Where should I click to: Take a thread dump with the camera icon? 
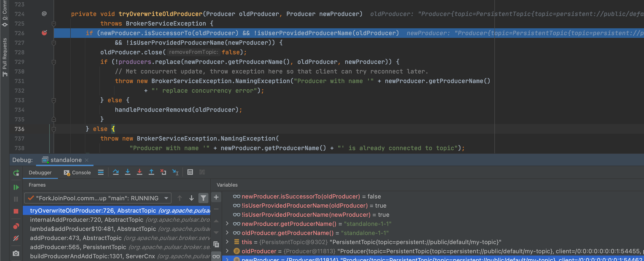[x=16, y=253]
